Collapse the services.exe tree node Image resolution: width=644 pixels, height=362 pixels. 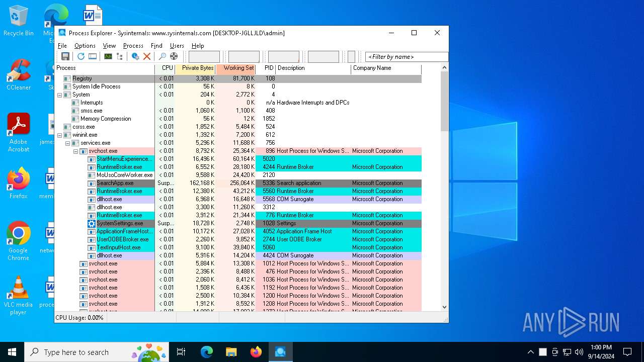(x=67, y=143)
